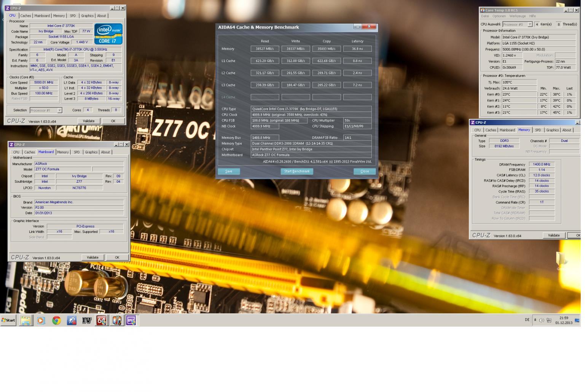Click the Start button
This screenshot has height=392, width=588.
point(8,320)
